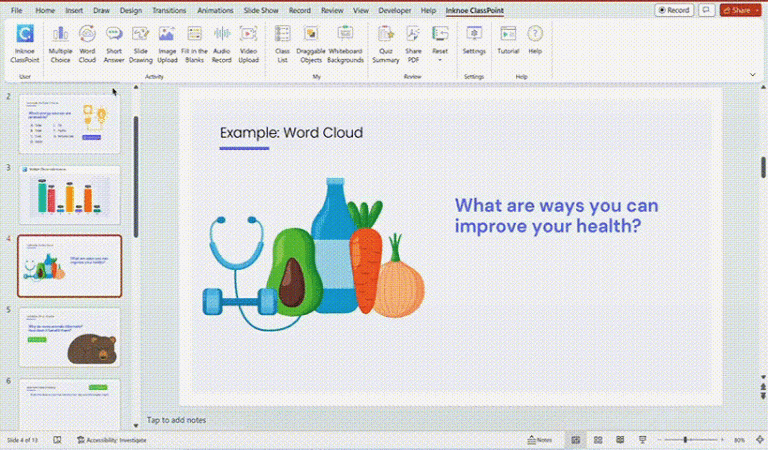Screen dimensions: 768x450
Task: Open the Share dropdown button
Action: 740,10
